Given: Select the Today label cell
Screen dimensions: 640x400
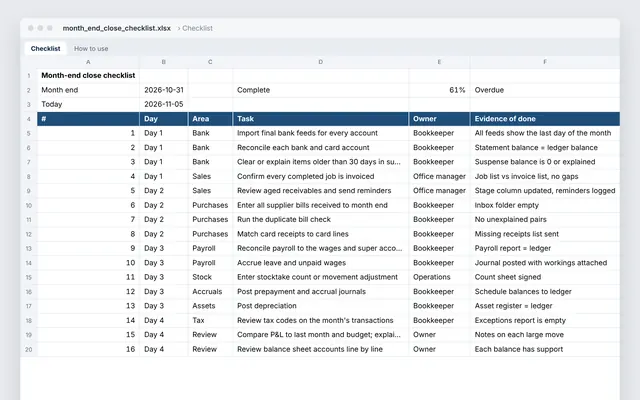Looking at the screenshot, I should click(x=88, y=104).
